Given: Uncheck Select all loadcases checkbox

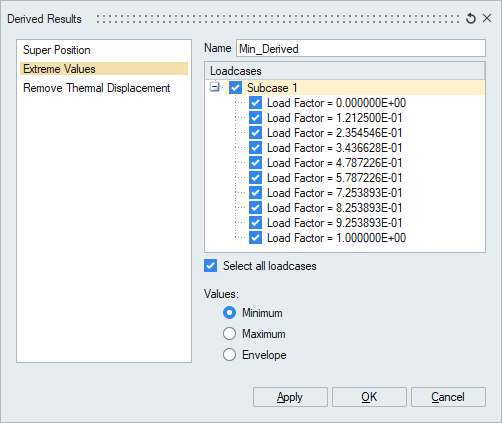Looking at the screenshot, I should [x=210, y=266].
